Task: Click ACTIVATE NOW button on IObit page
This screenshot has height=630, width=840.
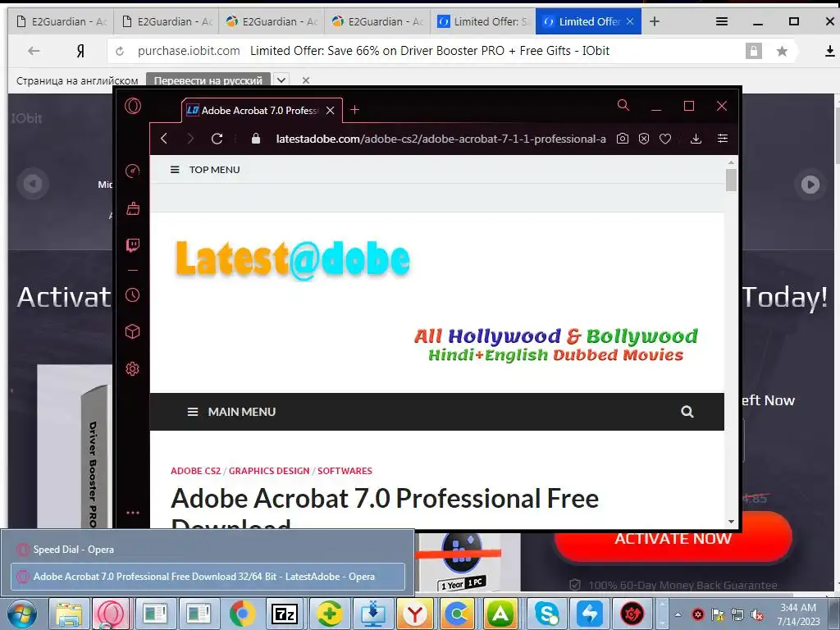Action: click(x=673, y=538)
